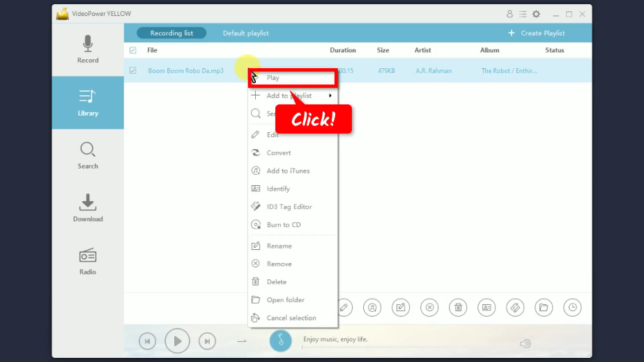Click the artist cell A.R. Rahman
The image size is (644, 362).
pyautogui.click(x=434, y=70)
